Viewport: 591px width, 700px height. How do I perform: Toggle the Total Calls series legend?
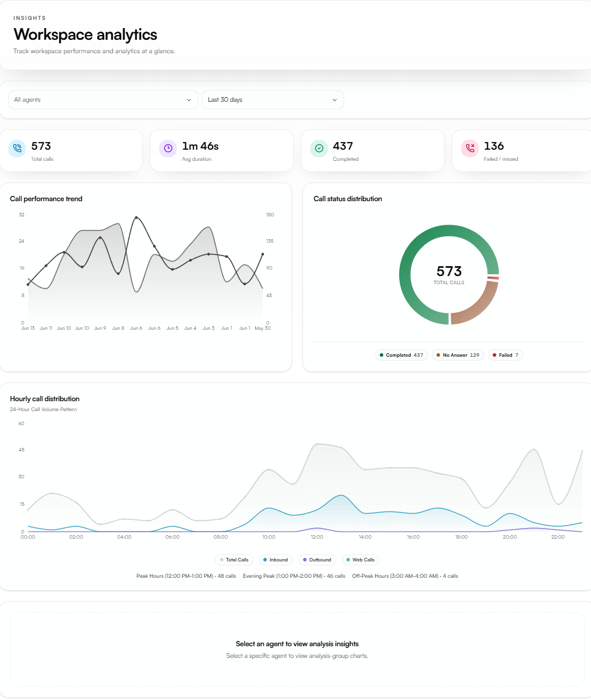coord(234,560)
